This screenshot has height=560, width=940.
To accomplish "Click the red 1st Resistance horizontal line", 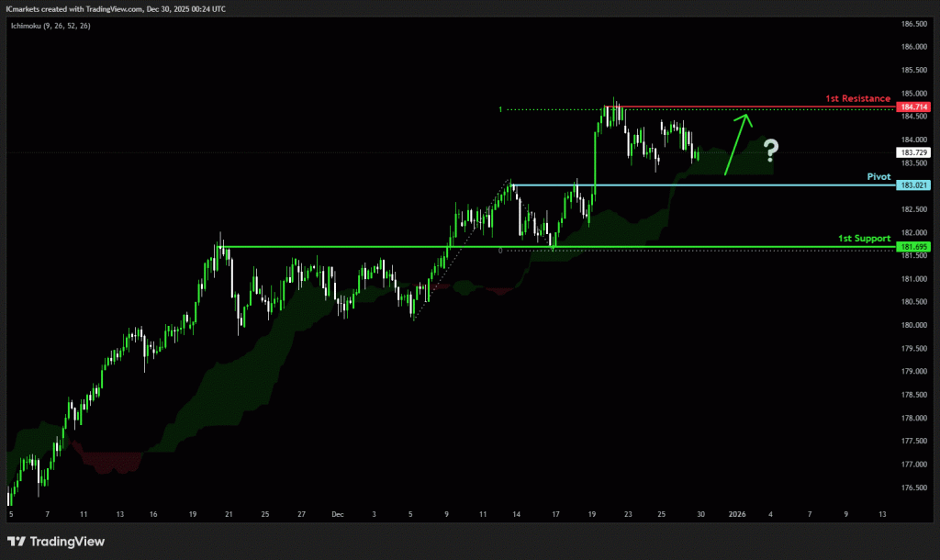I will [x=753, y=107].
